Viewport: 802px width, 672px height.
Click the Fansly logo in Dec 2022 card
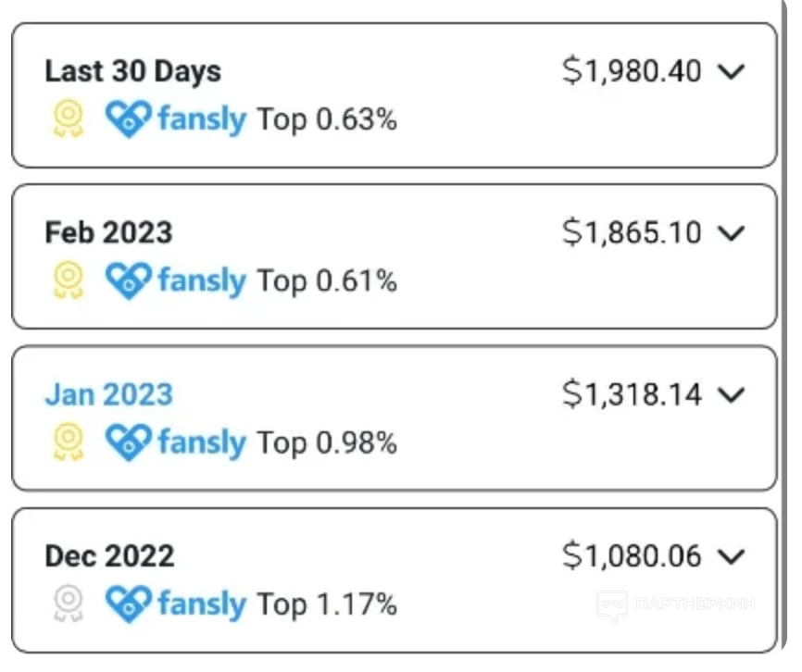tap(176, 604)
